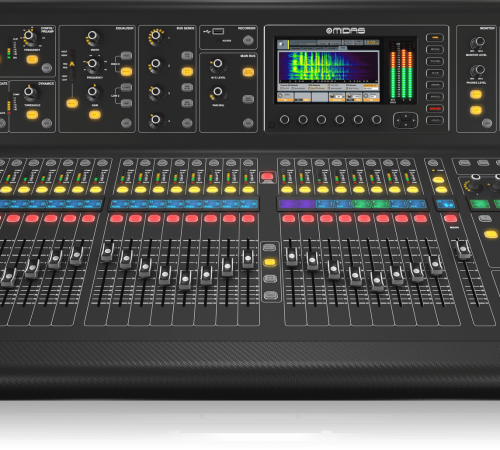This screenshot has width=500, height=450.
Task: Click the first green scribble strip in right bank
Action: click(362, 204)
